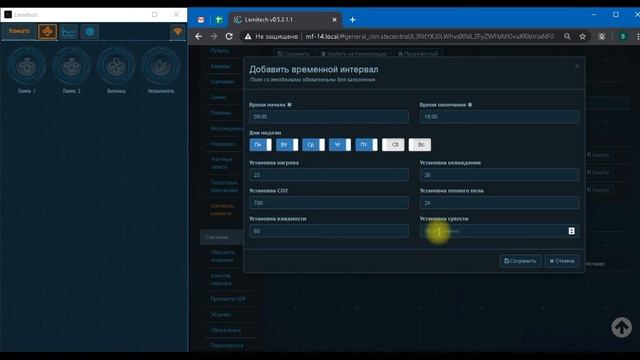This screenshot has width=640, height=360.
Task: Click the Время окончания time field
Action: pos(499,116)
